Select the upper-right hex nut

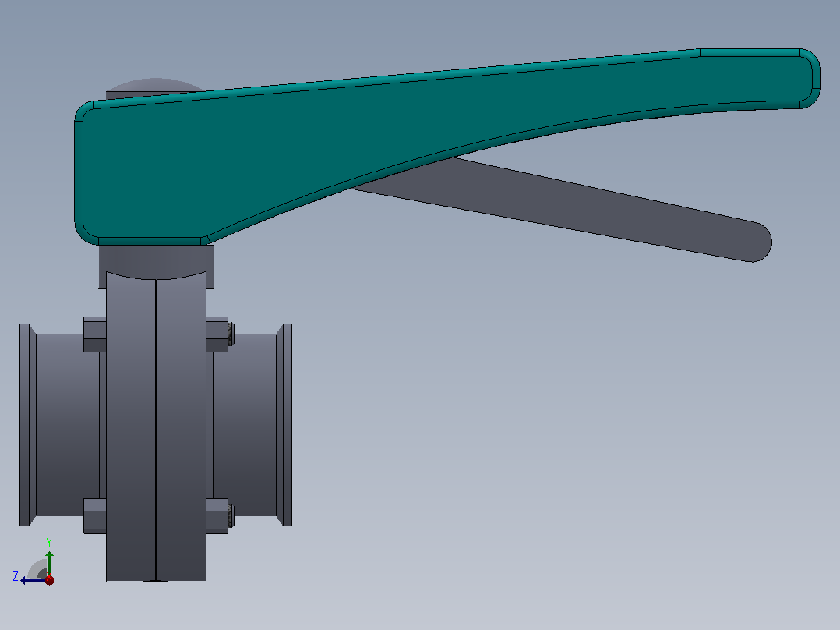217,334
